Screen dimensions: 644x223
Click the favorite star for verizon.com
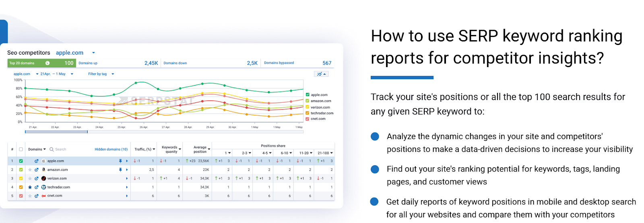tap(30, 178)
